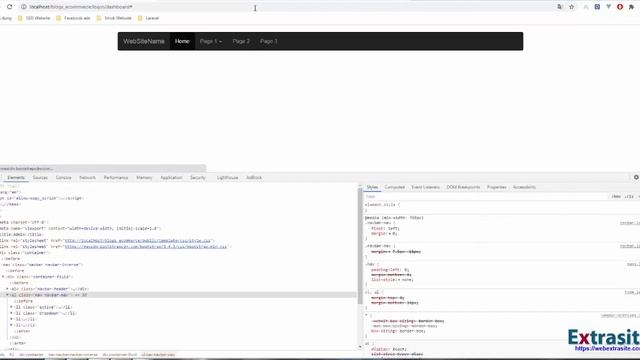Expand the li class dropdown node
The height and width of the screenshot is (360, 640).
(x=11, y=313)
